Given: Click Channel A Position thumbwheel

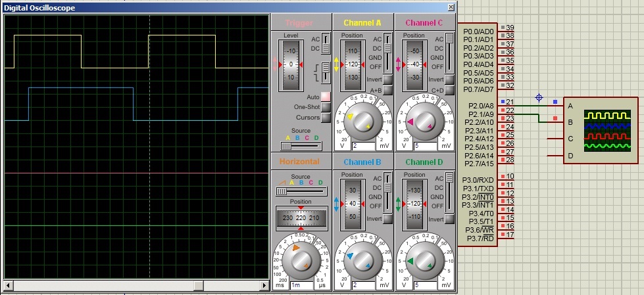Looking at the screenshot, I should coord(353,65).
